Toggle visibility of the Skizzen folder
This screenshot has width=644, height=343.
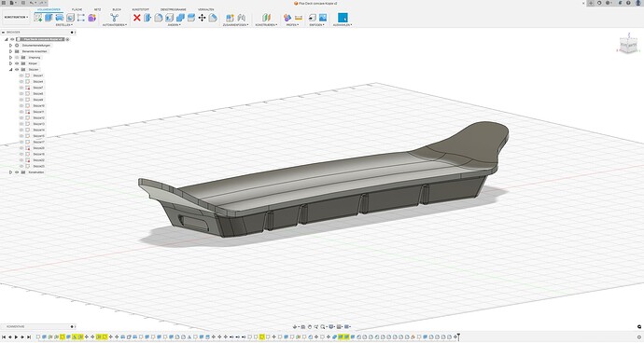point(17,70)
